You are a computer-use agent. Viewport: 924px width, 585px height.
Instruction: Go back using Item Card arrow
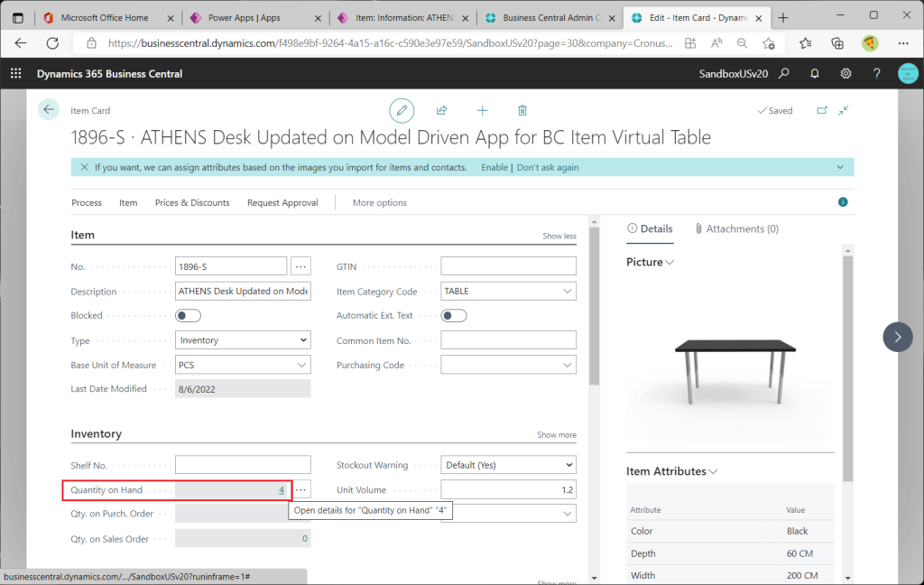[x=49, y=110]
